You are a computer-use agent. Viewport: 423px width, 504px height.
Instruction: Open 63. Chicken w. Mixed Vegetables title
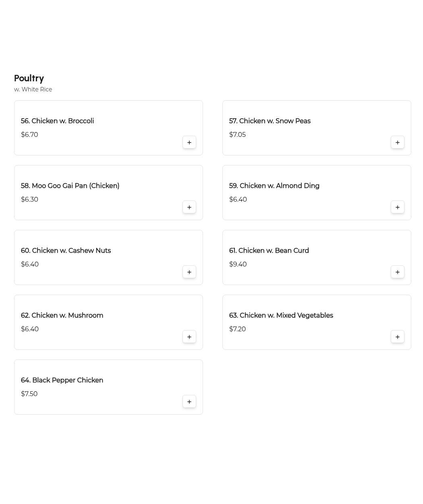[x=281, y=316]
